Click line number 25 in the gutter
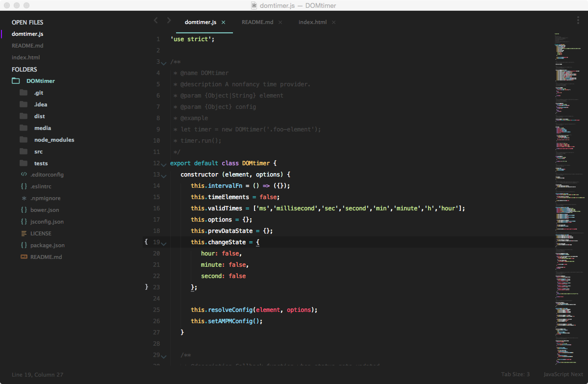 (156, 310)
